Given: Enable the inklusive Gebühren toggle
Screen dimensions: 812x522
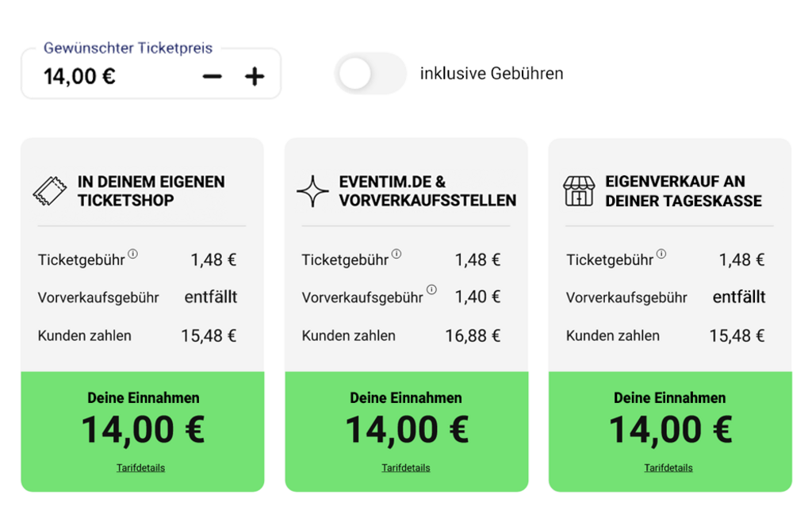Looking at the screenshot, I should tap(370, 73).
